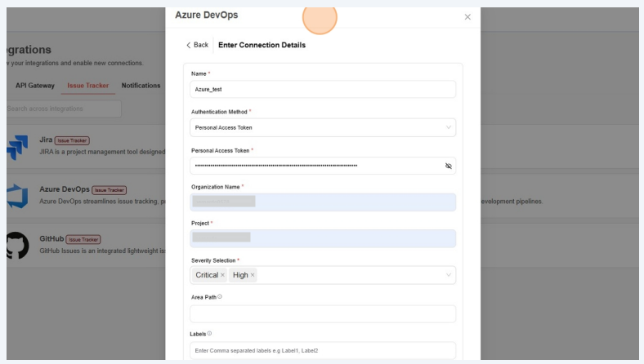Toggle Personal Access Token visibility eye icon
The image size is (644, 364).
click(x=448, y=166)
